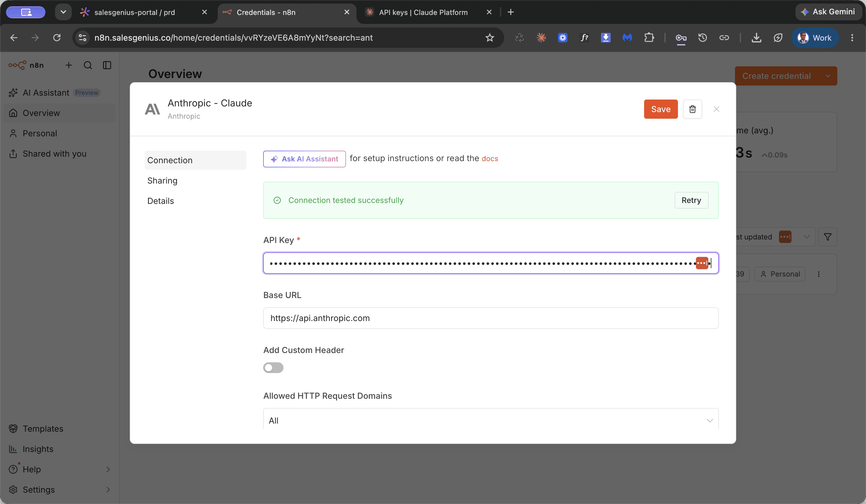
Task: Go back to previous page
Action: (x=14, y=37)
